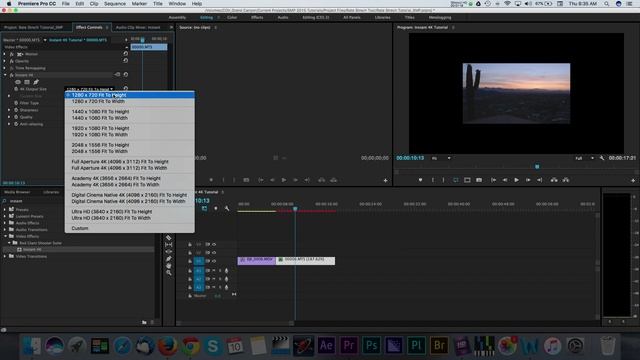Toggle V3 track output eye
Image resolution: width=640 pixels, height=360 pixels.
coord(214,244)
